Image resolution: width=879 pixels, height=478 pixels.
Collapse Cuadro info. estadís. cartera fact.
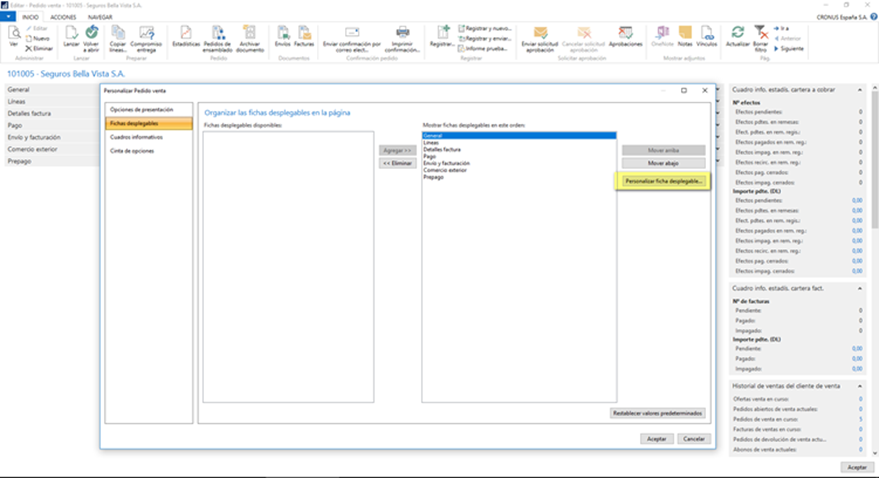859,289
